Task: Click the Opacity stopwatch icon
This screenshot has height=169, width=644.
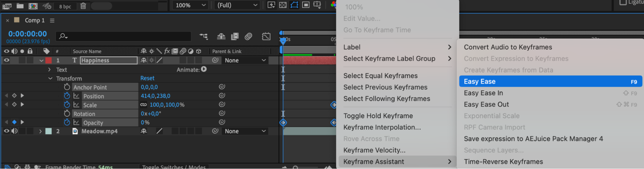Action: (67, 122)
